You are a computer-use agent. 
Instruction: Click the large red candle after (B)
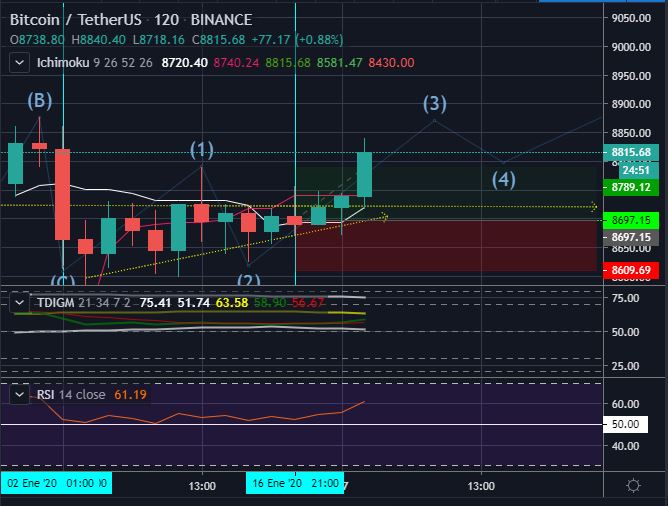click(63, 194)
